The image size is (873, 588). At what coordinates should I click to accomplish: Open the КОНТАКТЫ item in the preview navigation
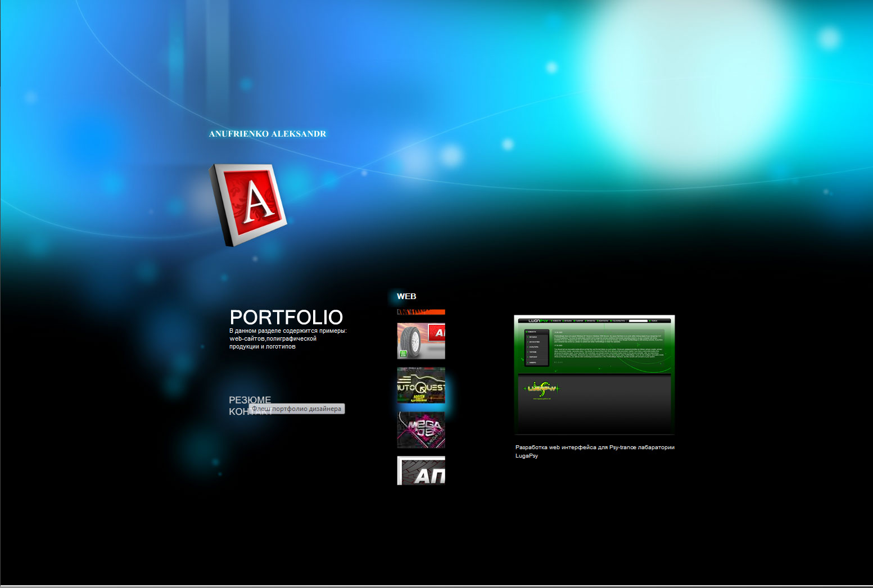click(x=603, y=321)
